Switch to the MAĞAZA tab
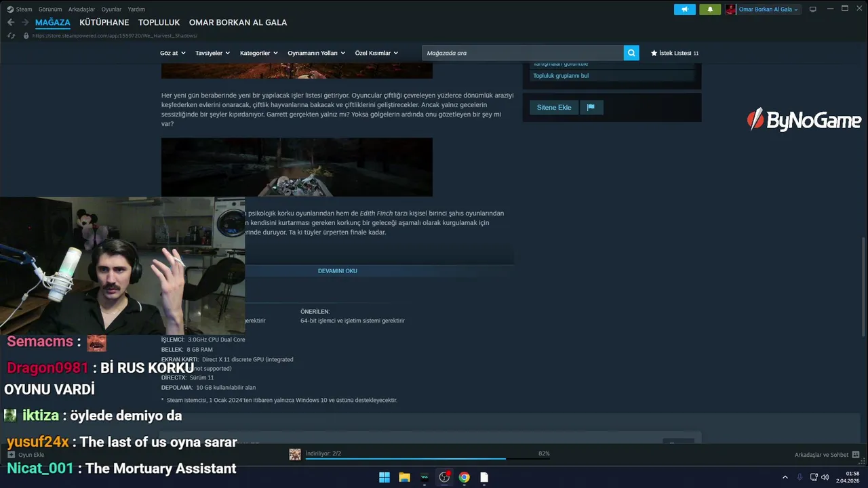The height and width of the screenshot is (488, 868). (53, 22)
